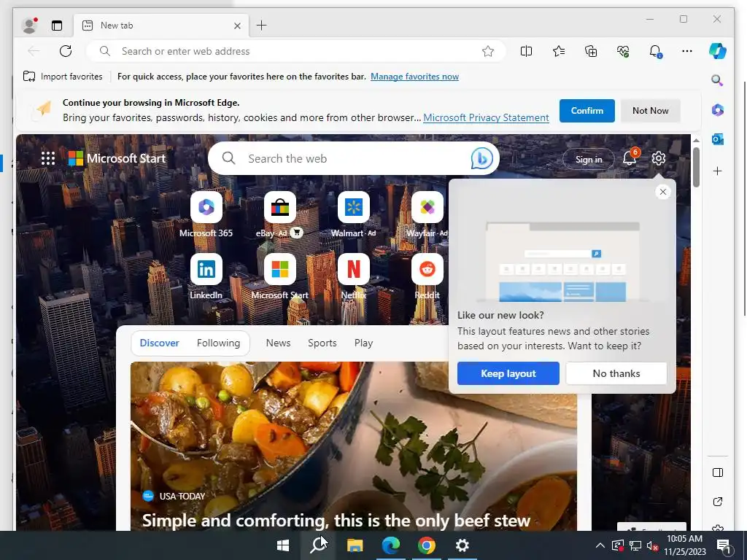Open the beef stew article image

point(354,446)
